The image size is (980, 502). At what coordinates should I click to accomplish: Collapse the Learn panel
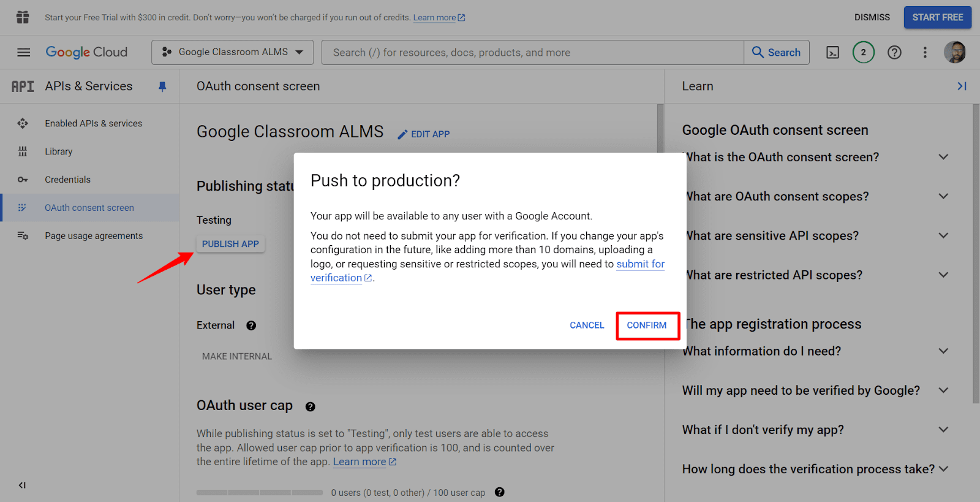coord(962,86)
